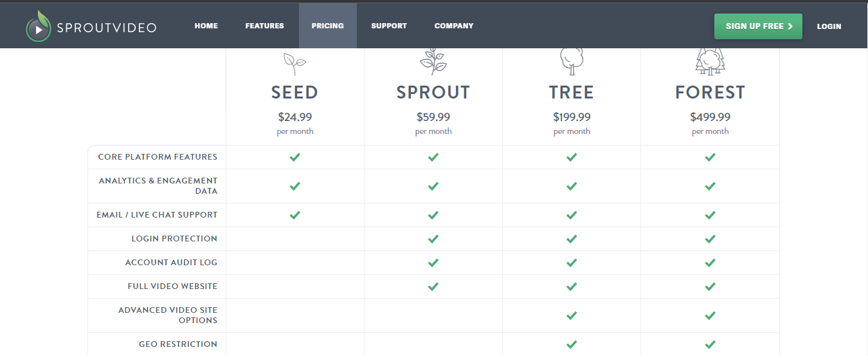868x356 pixels.
Task: Click the Seed plan seedling icon
Action: click(x=294, y=63)
